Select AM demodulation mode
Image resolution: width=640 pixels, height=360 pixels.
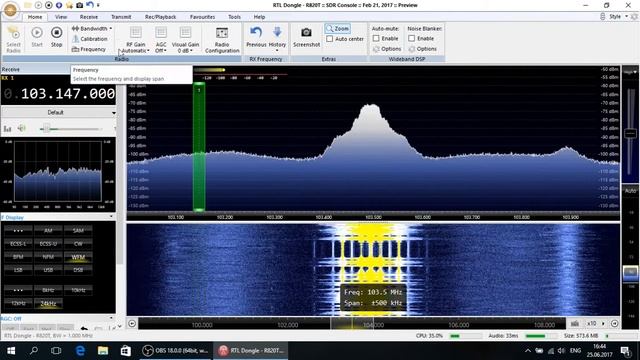(48, 231)
